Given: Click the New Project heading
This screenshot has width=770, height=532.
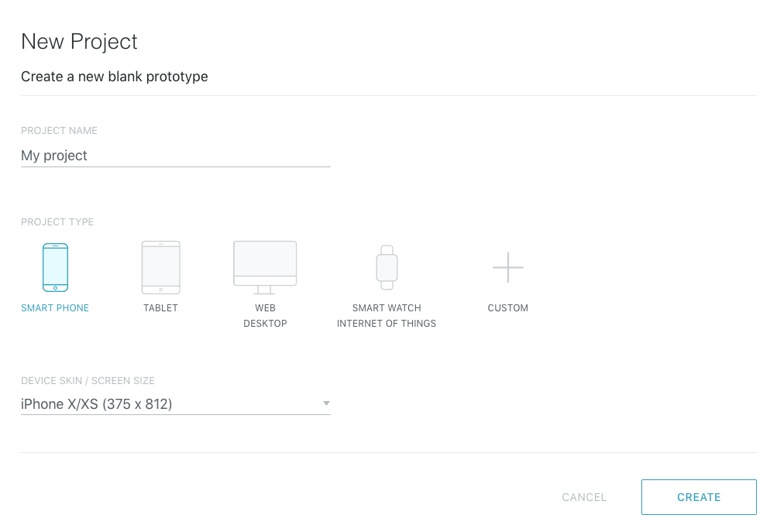Looking at the screenshot, I should pos(79,42).
